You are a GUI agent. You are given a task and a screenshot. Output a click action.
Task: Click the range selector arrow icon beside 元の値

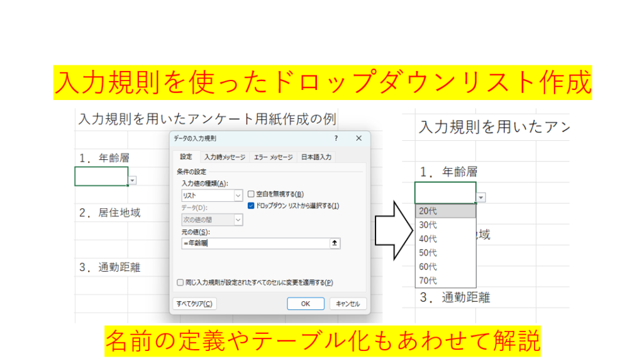335,243
